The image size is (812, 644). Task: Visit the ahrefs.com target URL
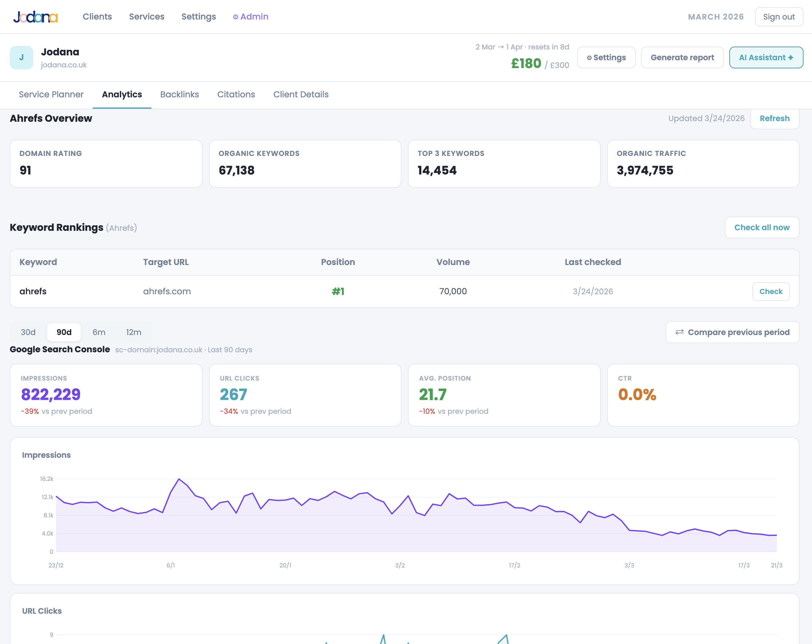coord(167,291)
